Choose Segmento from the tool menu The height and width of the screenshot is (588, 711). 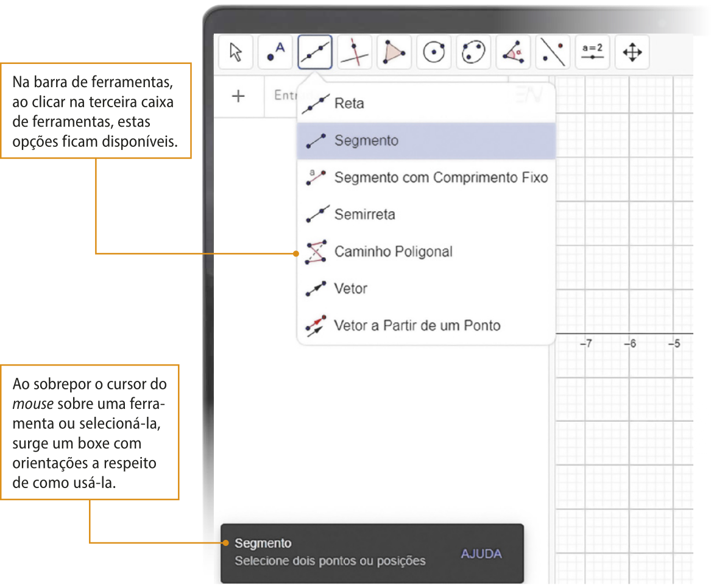coord(426,141)
